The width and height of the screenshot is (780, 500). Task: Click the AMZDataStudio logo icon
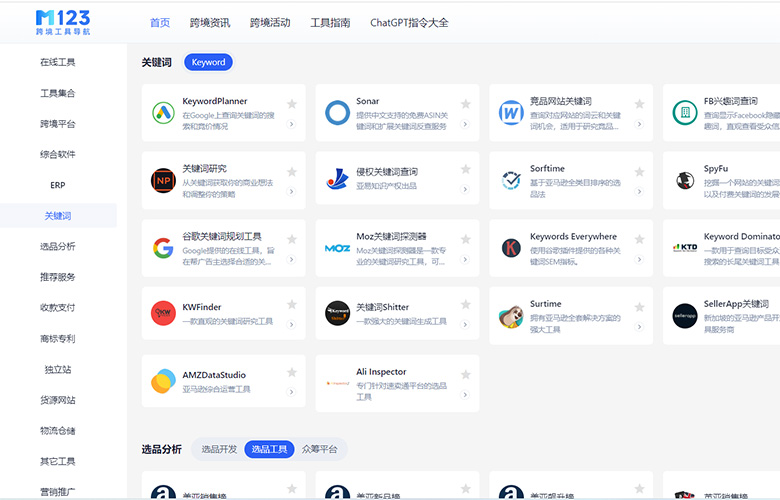point(163,381)
